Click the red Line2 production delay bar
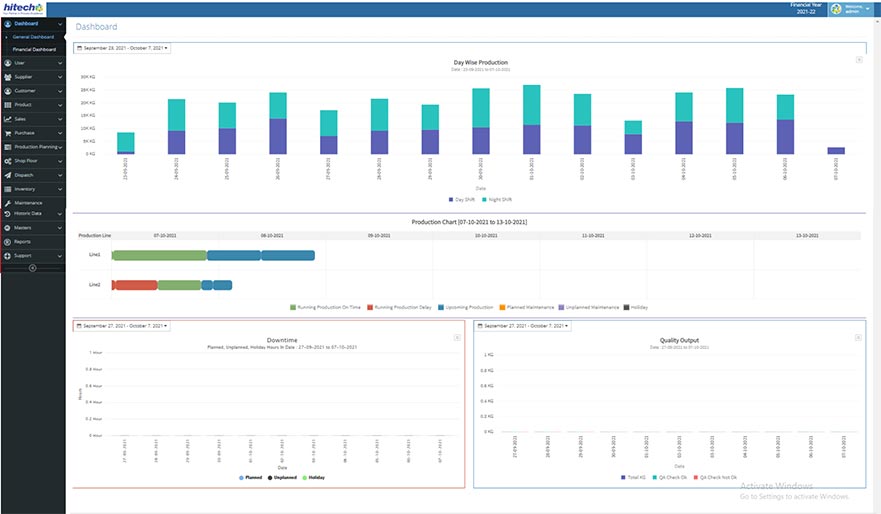The width and height of the screenshot is (881, 514). [x=135, y=285]
